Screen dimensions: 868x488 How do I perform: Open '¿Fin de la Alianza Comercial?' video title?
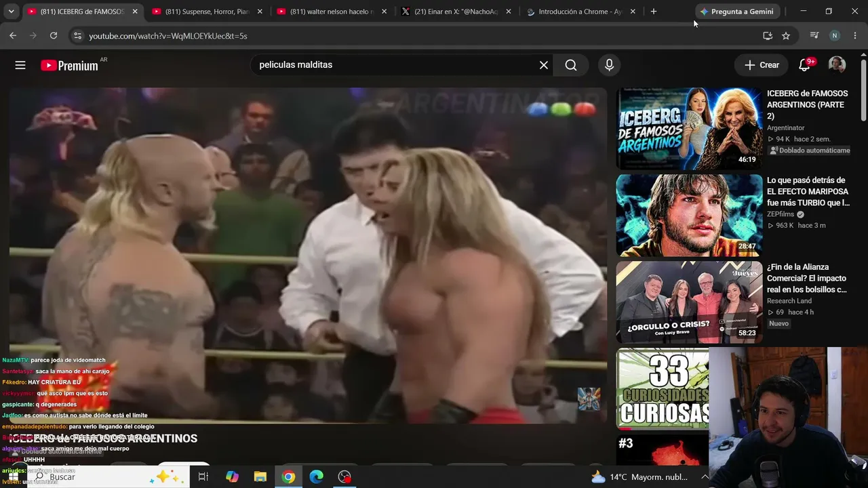coord(807,278)
